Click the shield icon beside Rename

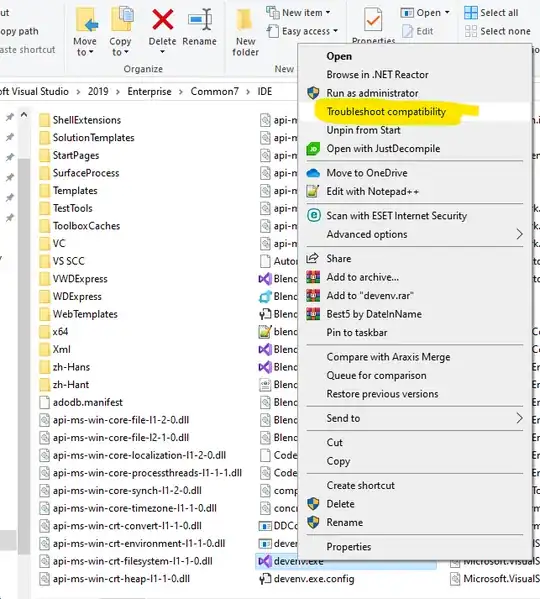313,522
